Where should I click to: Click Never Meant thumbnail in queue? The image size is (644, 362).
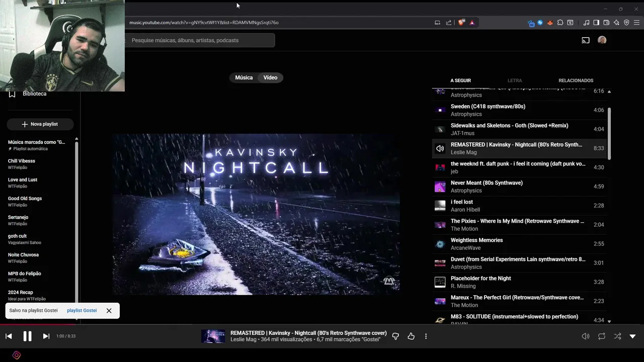pos(440,187)
